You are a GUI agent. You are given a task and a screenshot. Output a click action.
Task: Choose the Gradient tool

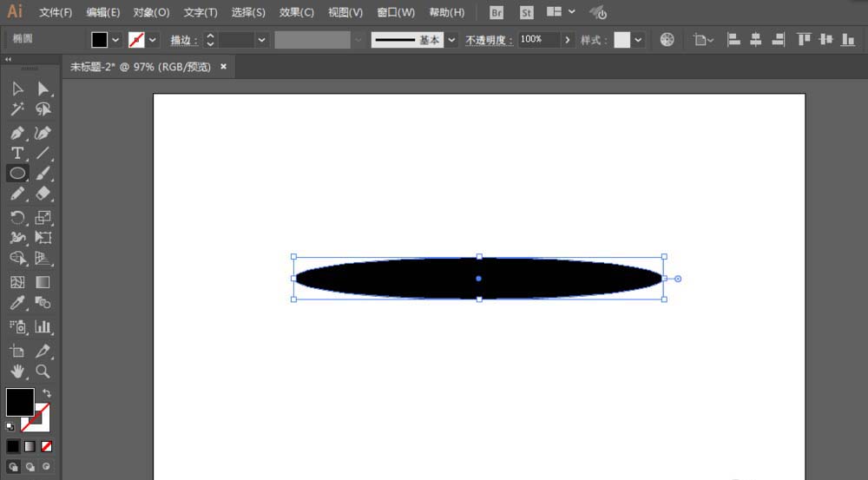coord(43,282)
